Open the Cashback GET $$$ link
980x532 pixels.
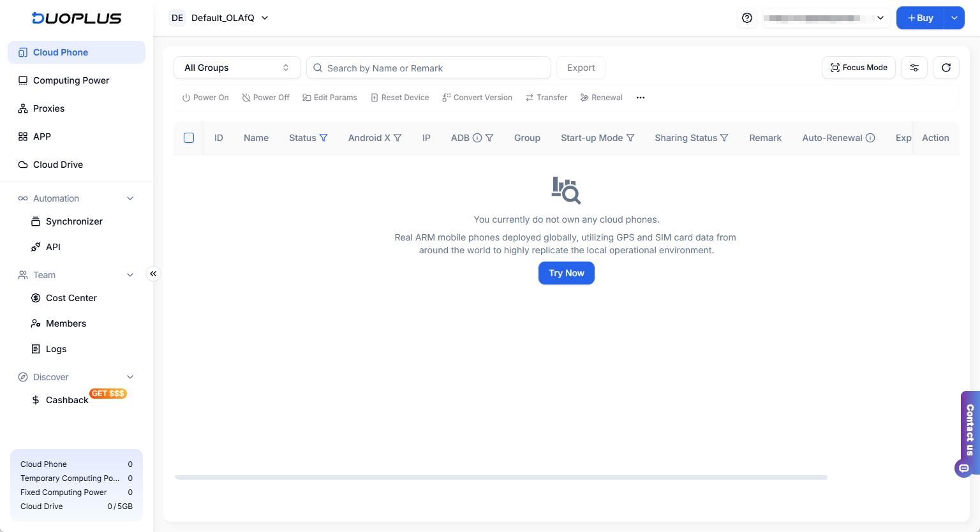[x=66, y=399]
